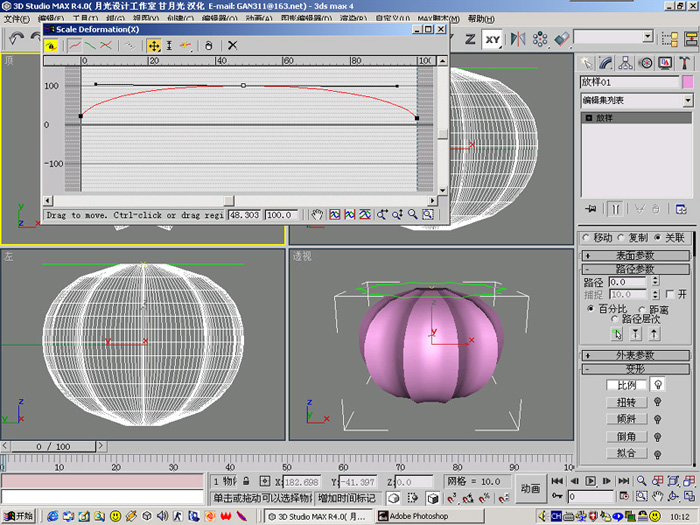This screenshot has height=525, width=700.
Task: Enable the 开 snap checkbox
Action: coord(670,294)
